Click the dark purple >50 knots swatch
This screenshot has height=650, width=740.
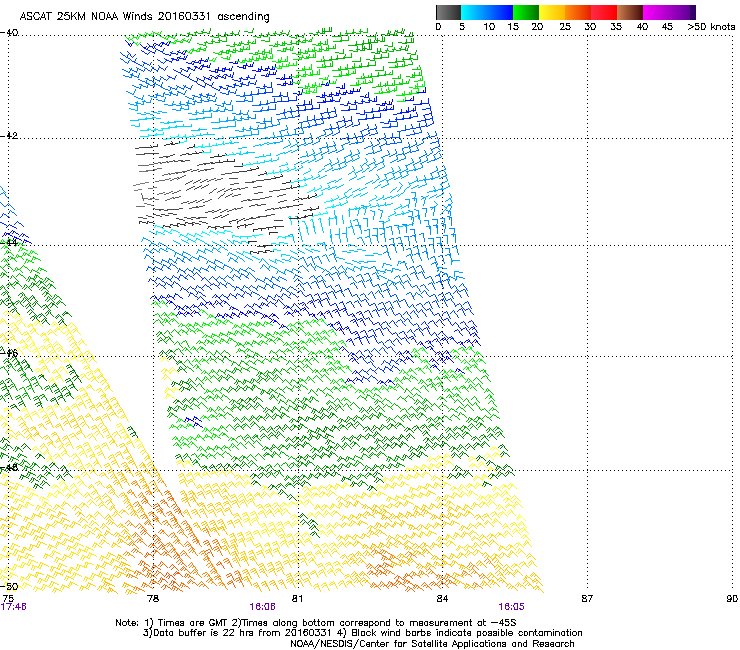point(693,12)
